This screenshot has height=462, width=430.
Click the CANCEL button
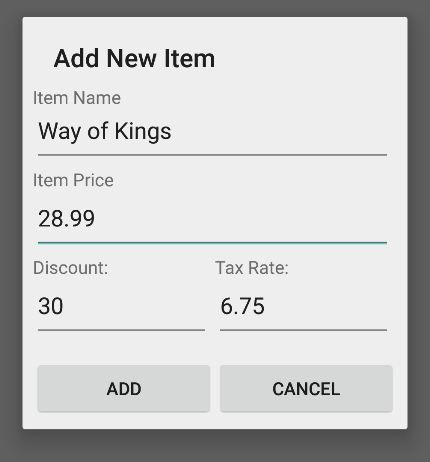(306, 389)
